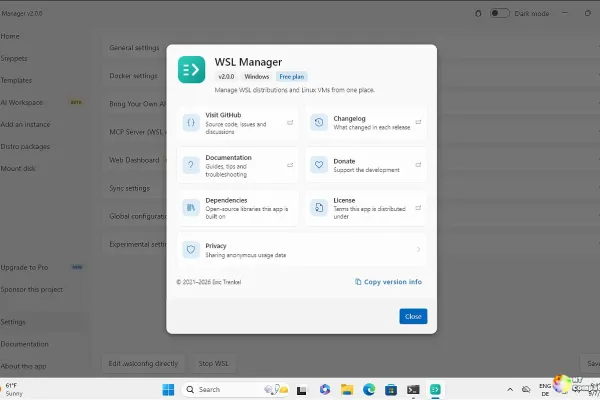Image resolution: width=600 pixels, height=400 pixels.
Task: Expand the Sync settings section
Action: [x=129, y=188]
